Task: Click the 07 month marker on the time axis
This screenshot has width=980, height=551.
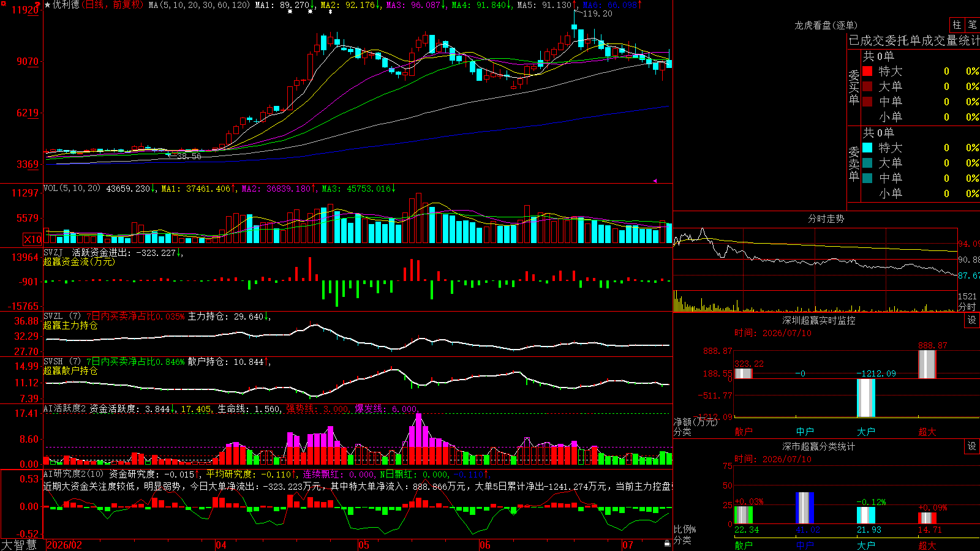Action: click(x=628, y=545)
